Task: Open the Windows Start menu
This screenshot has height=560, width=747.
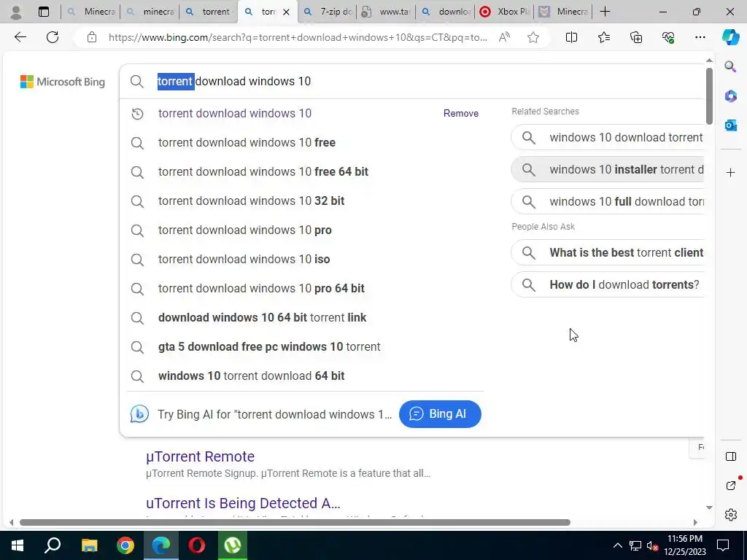Action: [18, 545]
